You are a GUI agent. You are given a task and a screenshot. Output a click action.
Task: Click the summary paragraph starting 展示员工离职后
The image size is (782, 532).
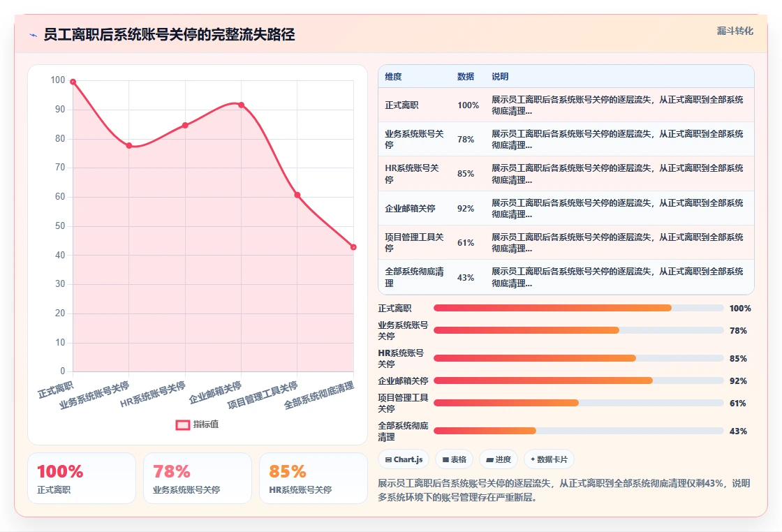pyautogui.click(x=564, y=490)
